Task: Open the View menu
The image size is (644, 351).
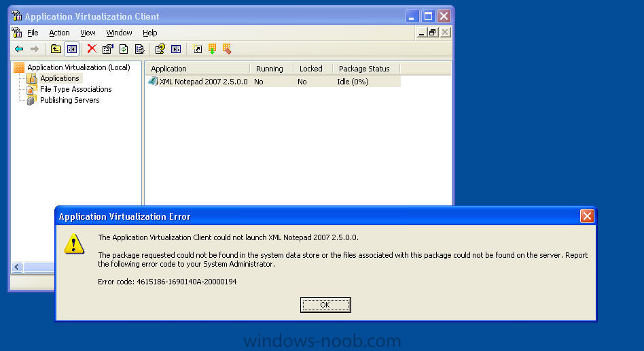Action: (x=88, y=33)
